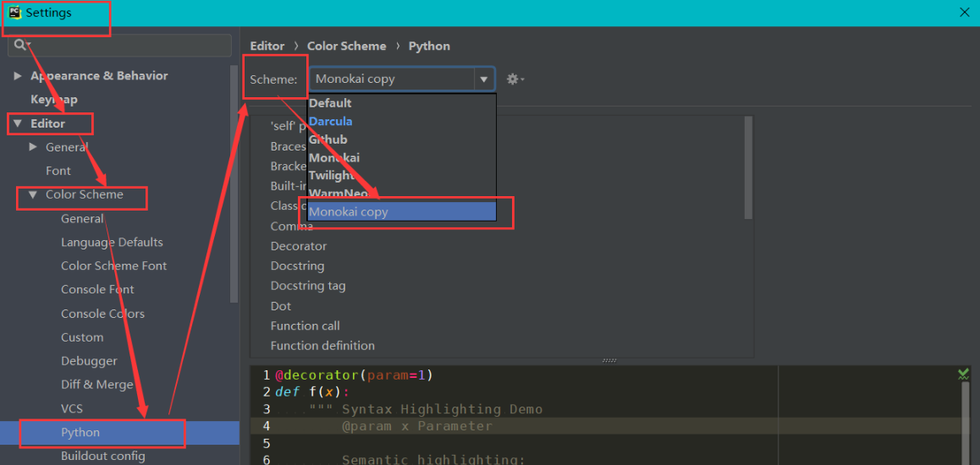
Task: Select Function definition attribute
Action: [x=322, y=346]
